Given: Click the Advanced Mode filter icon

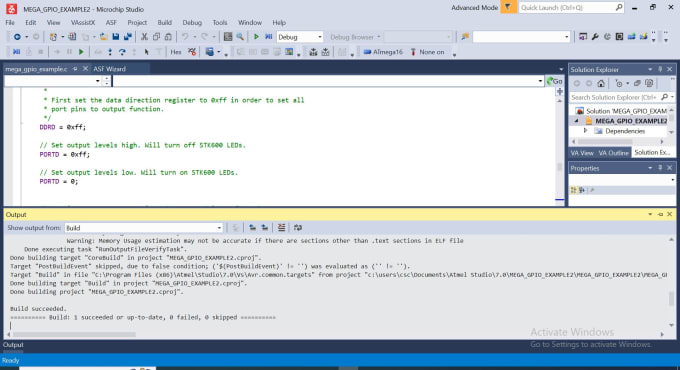Looking at the screenshot, I should [508, 7].
